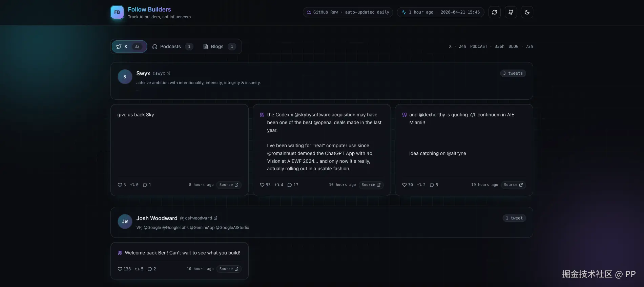Open the GitHub repository icon

pyautogui.click(x=511, y=12)
